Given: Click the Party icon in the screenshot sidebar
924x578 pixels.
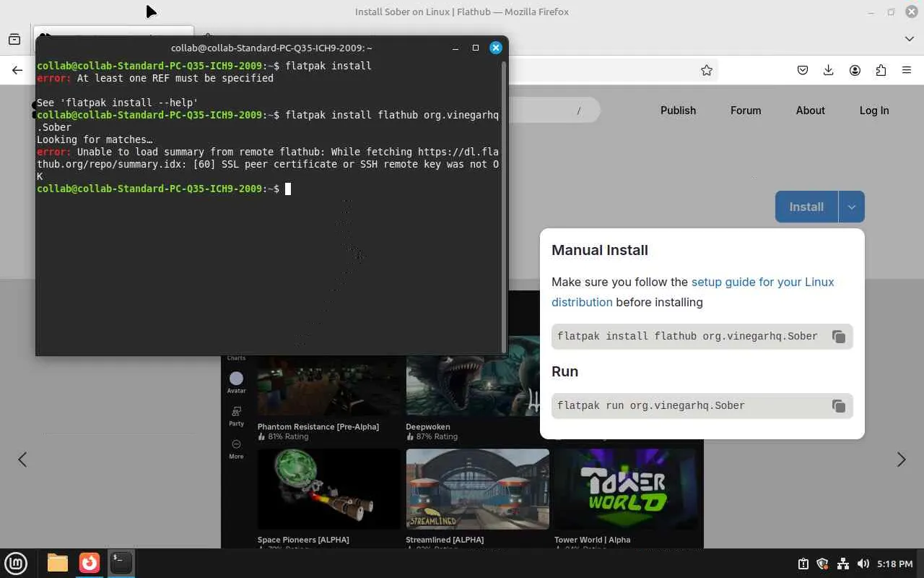Looking at the screenshot, I should point(236,412).
